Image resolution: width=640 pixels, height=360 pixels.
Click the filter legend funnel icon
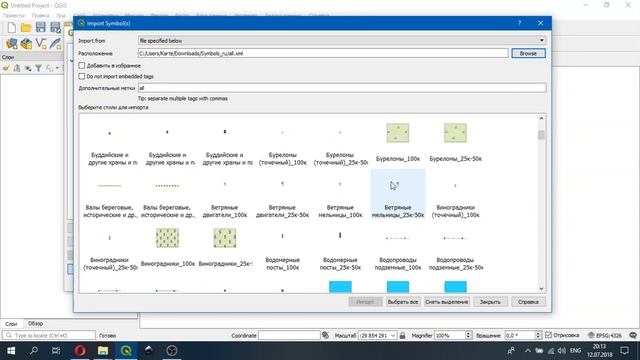tap(38, 68)
